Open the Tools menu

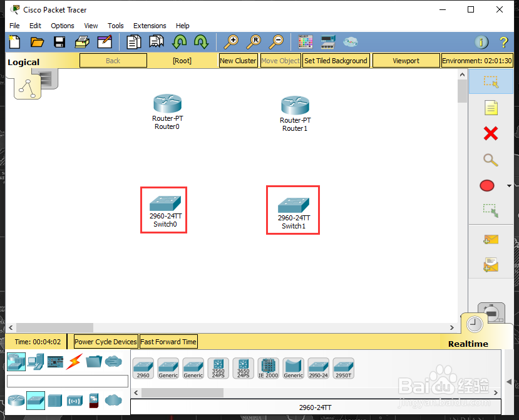[116, 26]
